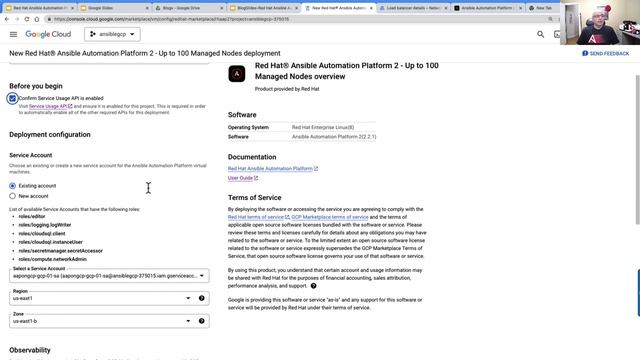Select the New account radio button

point(13,196)
